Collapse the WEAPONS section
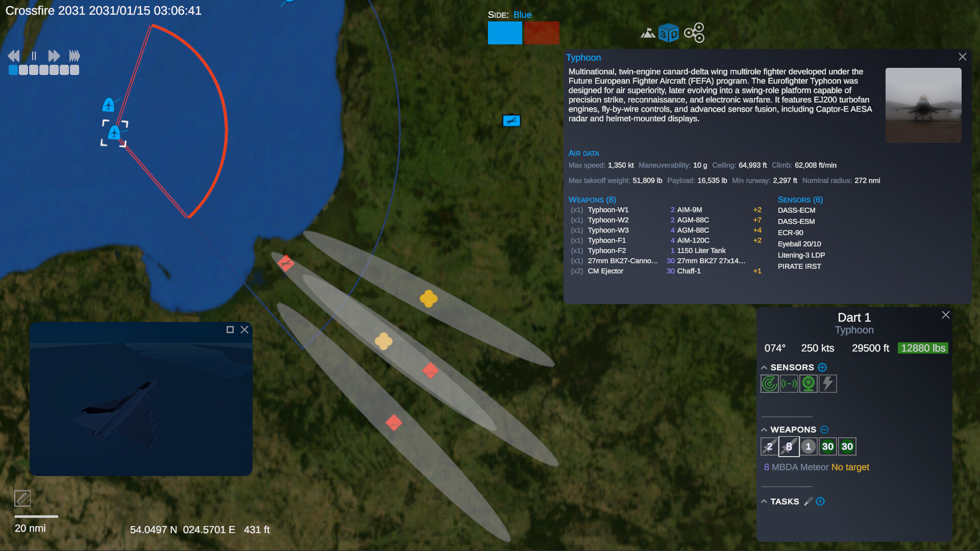 (x=764, y=429)
